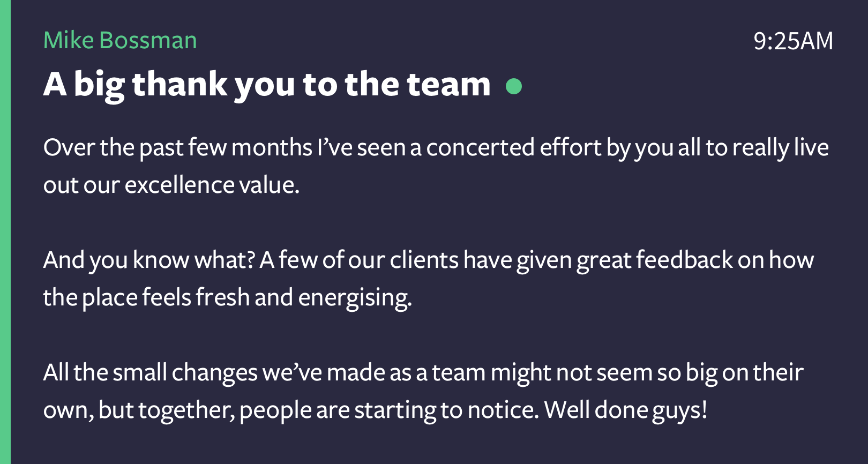The width and height of the screenshot is (868, 464).
Task: Click the word energising ending the second paragraph
Action: (x=355, y=298)
